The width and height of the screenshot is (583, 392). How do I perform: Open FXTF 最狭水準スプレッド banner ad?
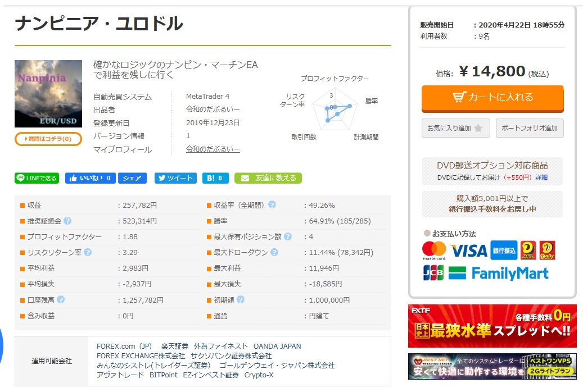[492, 326]
